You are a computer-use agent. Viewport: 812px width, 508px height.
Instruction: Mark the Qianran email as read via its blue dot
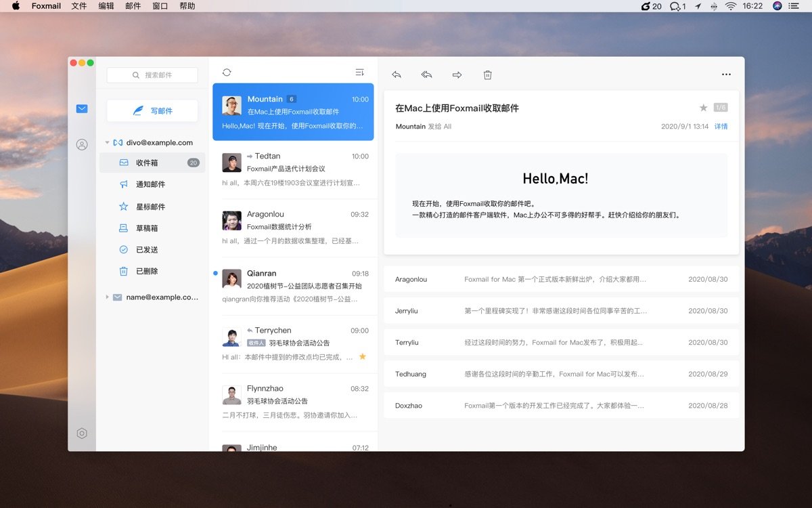(215, 274)
